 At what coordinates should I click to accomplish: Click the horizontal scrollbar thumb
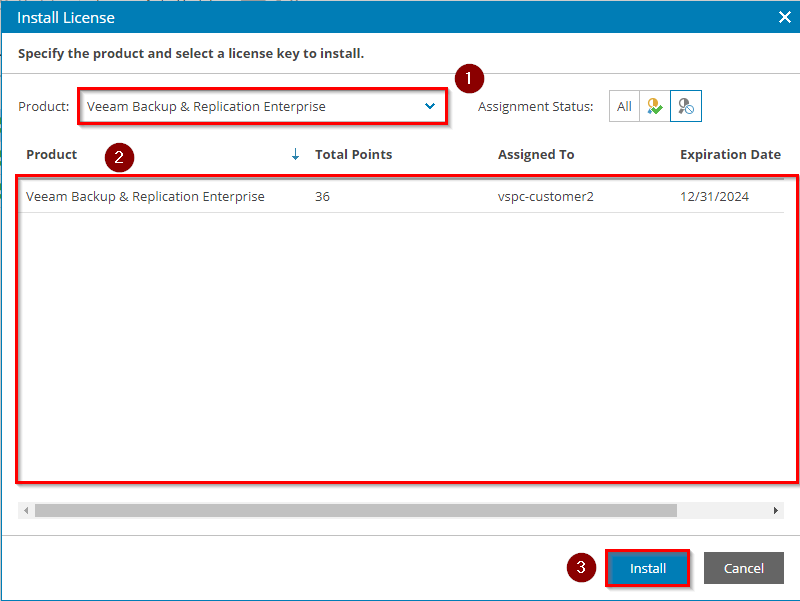click(356, 510)
